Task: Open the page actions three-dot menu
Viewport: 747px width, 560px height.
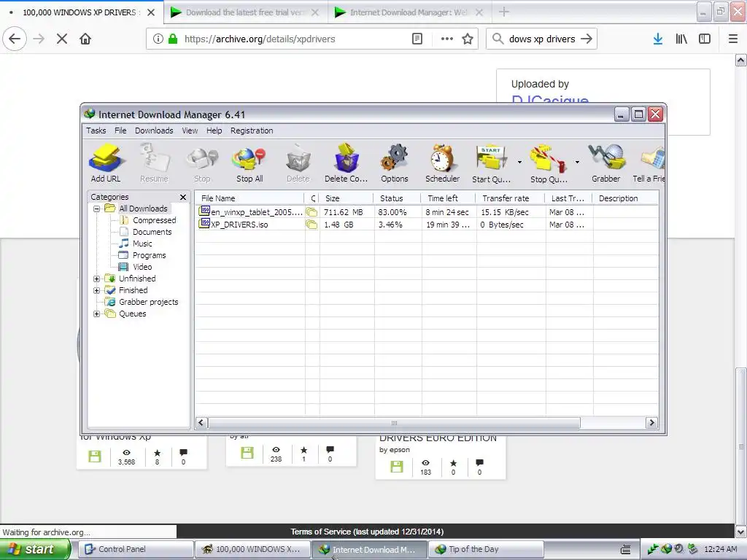Action: [447, 39]
